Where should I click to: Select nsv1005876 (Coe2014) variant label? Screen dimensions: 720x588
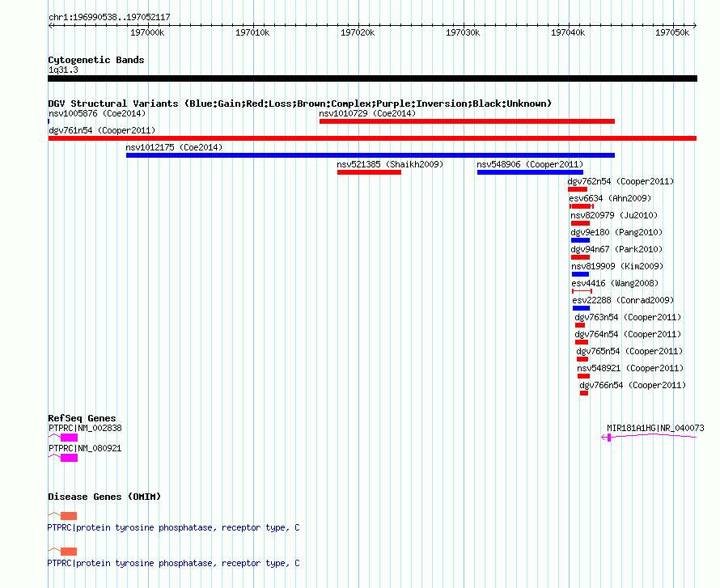pyautogui.click(x=97, y=113)
